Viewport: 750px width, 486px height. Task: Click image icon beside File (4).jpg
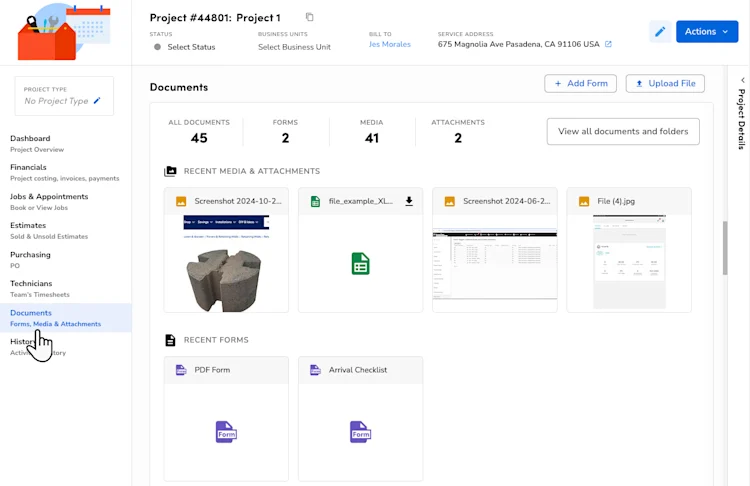coord(584,201)
